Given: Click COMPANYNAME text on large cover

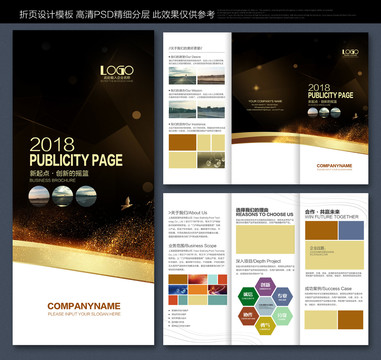Looking at the screenshot, I should pyautogui.click(x=84, y=306).
